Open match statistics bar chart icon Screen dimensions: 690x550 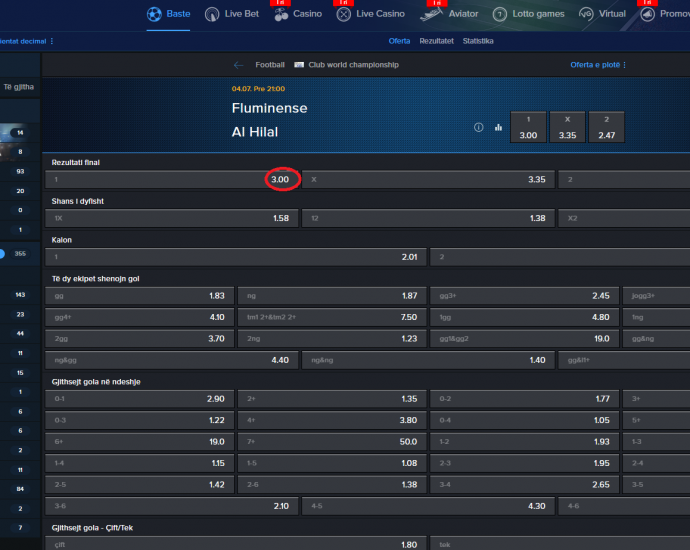pos(498,128)
